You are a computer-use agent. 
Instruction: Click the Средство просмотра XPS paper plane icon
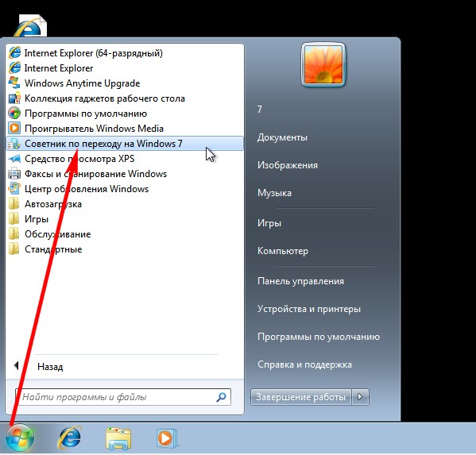pos(14,158)
